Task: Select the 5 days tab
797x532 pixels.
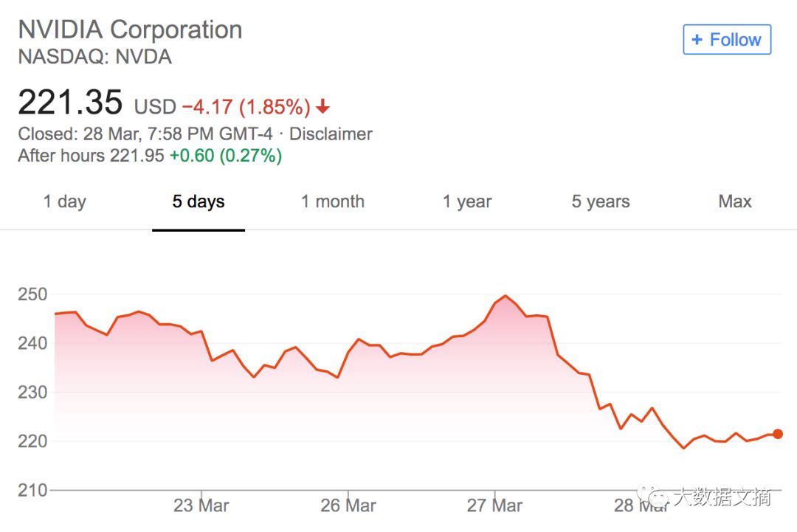Action: [x=199, y=201]
